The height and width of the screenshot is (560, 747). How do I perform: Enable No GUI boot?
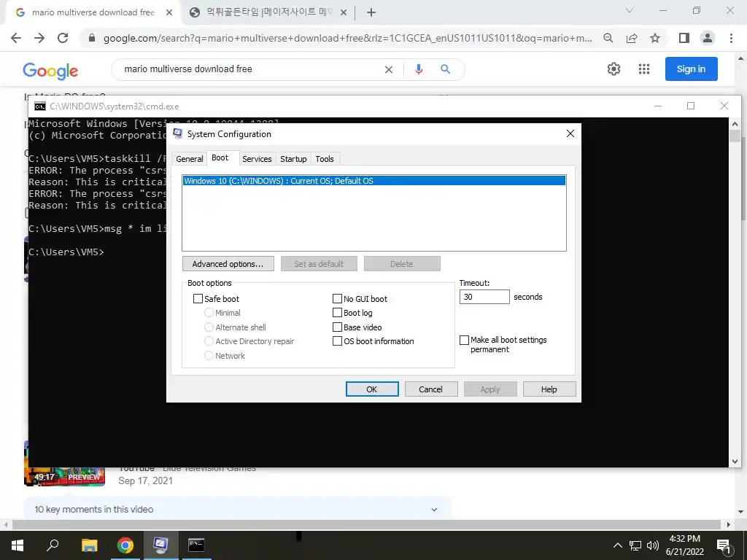pos(337,298)
